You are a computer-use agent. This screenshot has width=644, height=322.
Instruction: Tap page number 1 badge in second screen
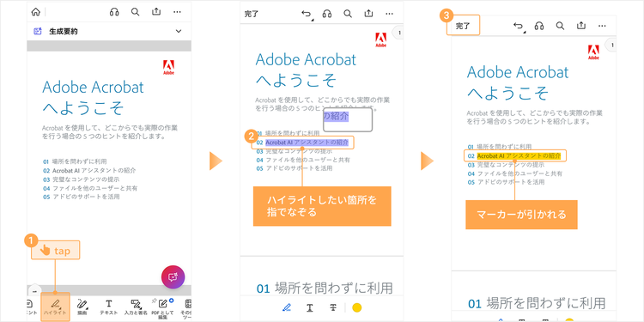[x=398, y=33]
